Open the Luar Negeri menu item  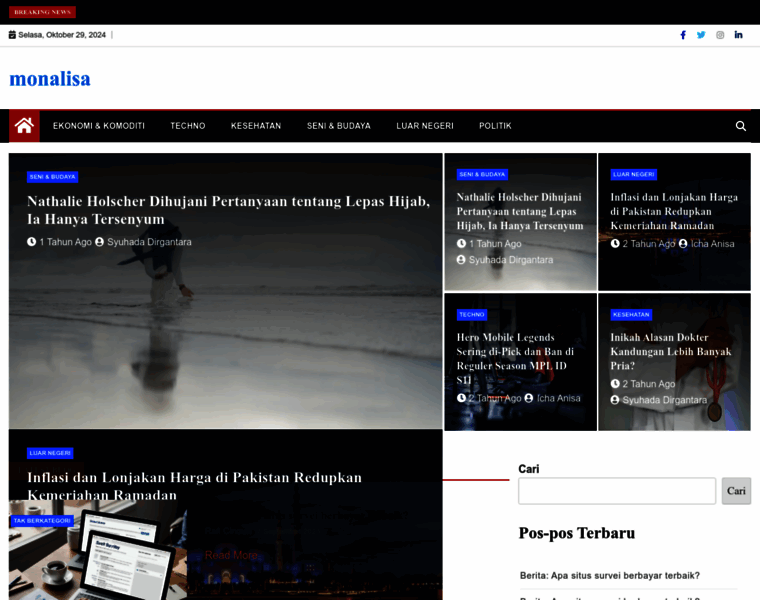[x=425, y=126]
